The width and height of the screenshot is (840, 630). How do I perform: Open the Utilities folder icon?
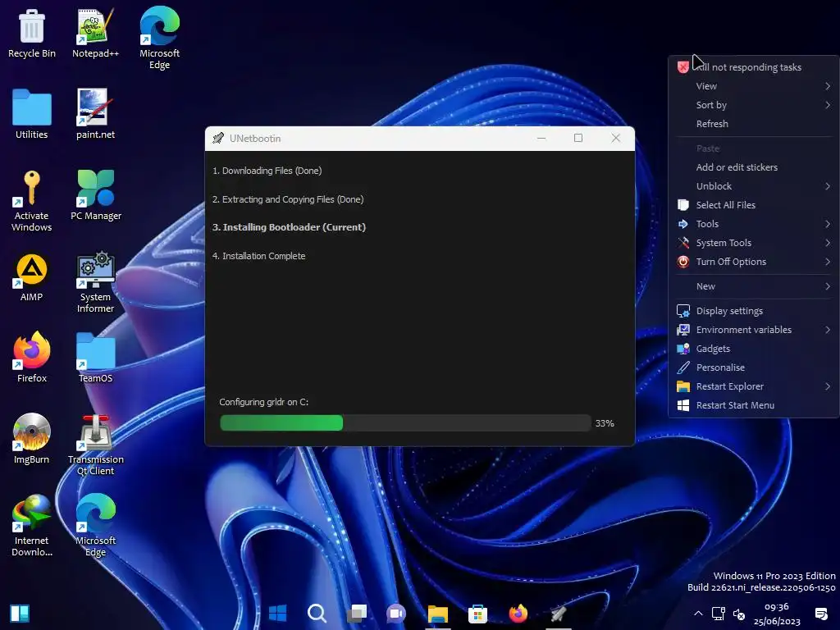(32, 114)
